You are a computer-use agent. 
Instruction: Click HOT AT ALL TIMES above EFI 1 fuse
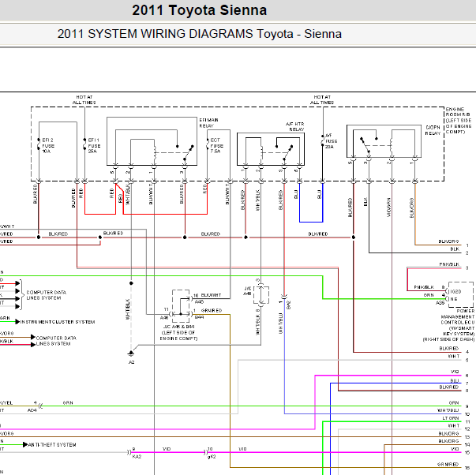point(84,100)
